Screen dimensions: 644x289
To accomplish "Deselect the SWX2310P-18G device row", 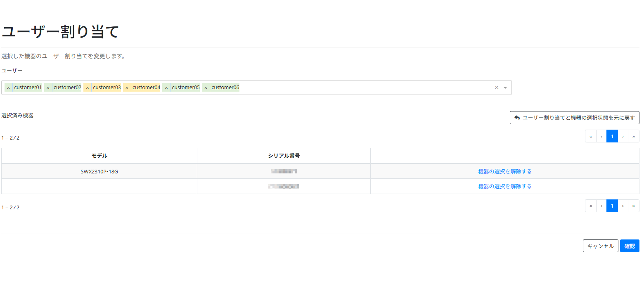I will click(504, 171).
